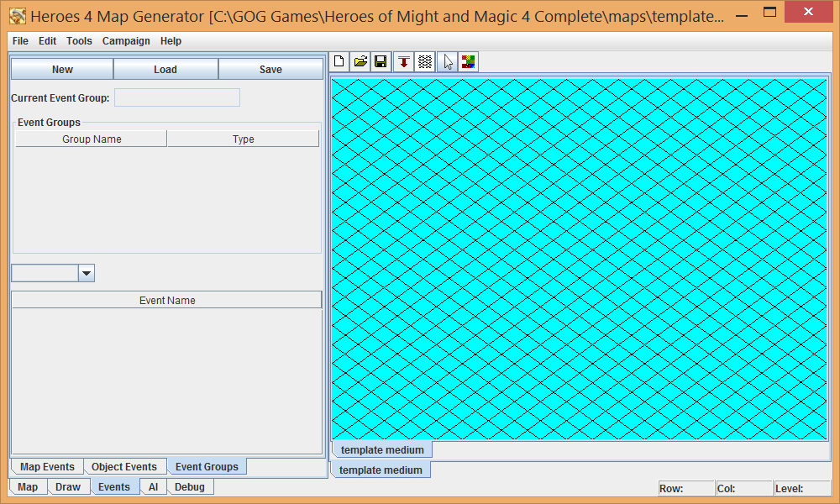
Task: Open the Campaign menu
Action: (x=126, y=40)
